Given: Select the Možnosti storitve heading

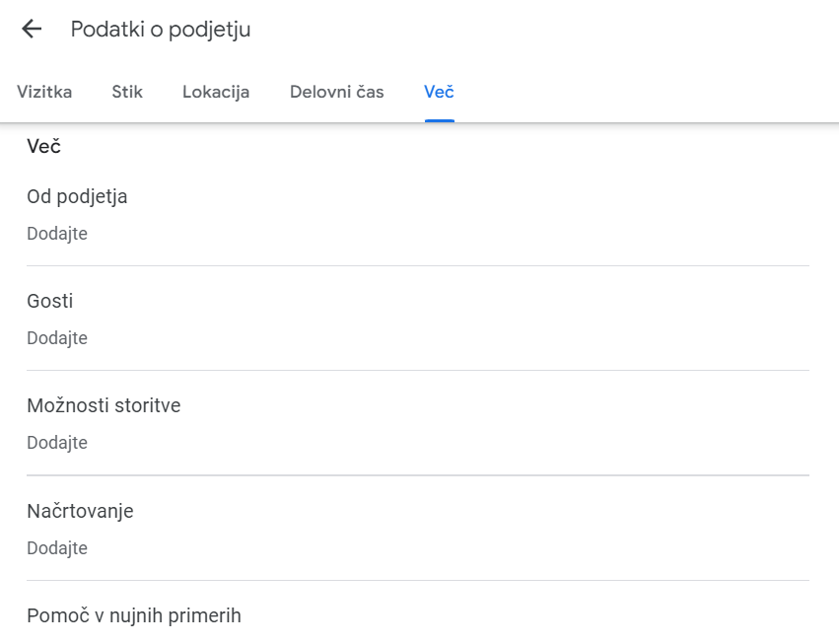Looking at the screenshot, I should point(104,405).
